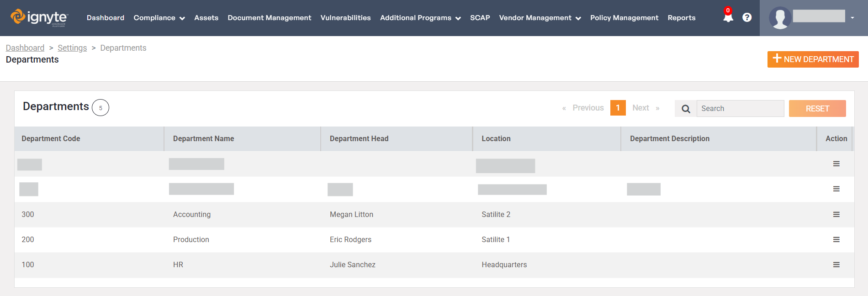Expand the Vendor Management dropdown
This screenshot has width=868, height=296.
click(540, 18)
